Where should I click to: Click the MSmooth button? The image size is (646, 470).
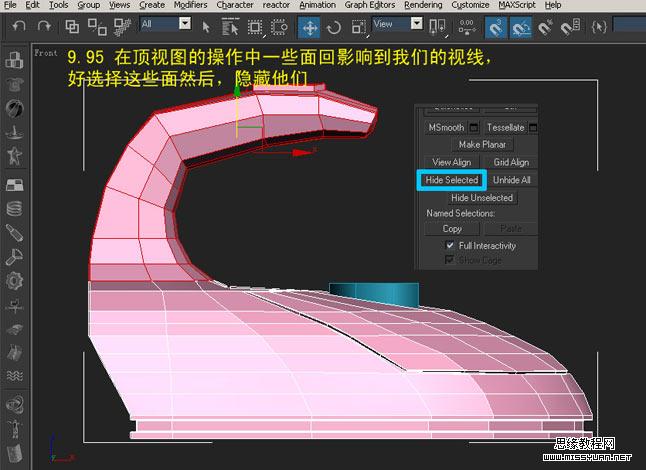click(446, 127)
